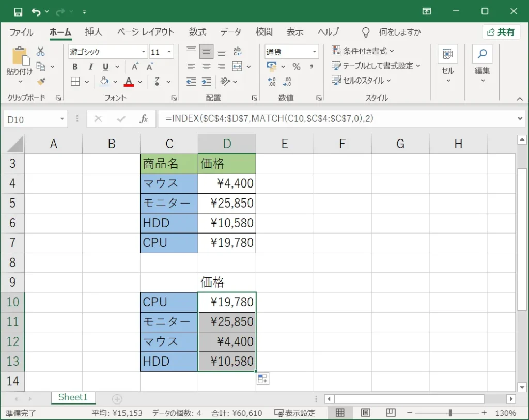Click the Save icon in title bar
This screenshot has height=420, width=529.
tap(18, 11)
